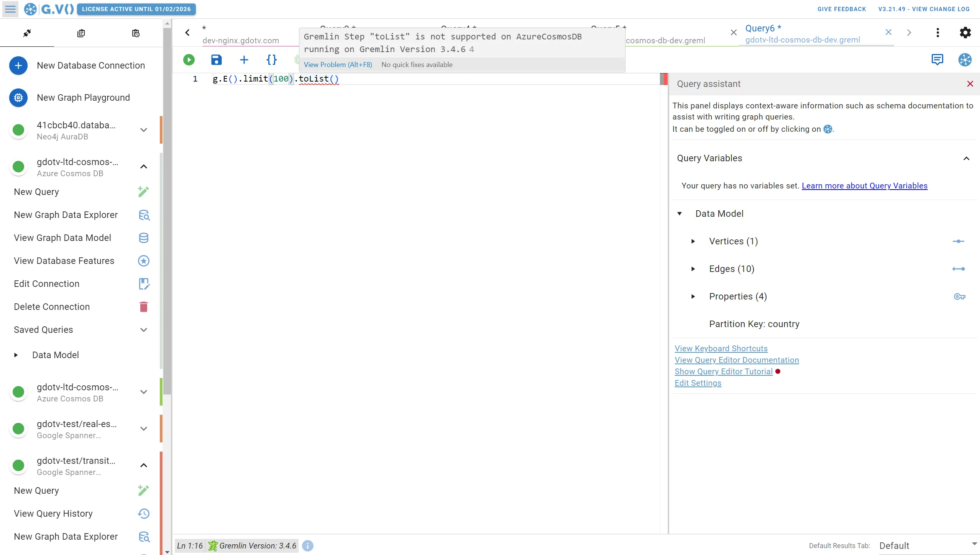Open the hamburger menu at the top left

click(x=10, y=9)
